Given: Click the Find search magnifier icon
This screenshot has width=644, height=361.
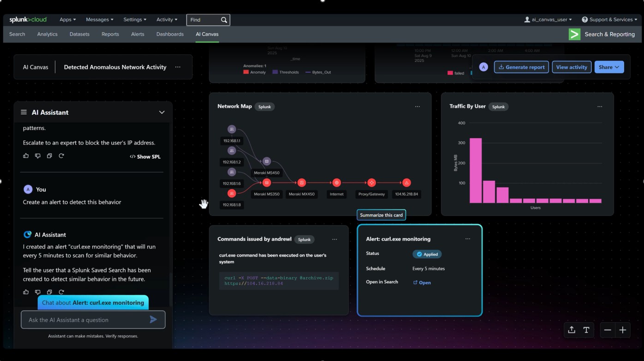Looking at the screenshot, I should [x=224, y=20].
